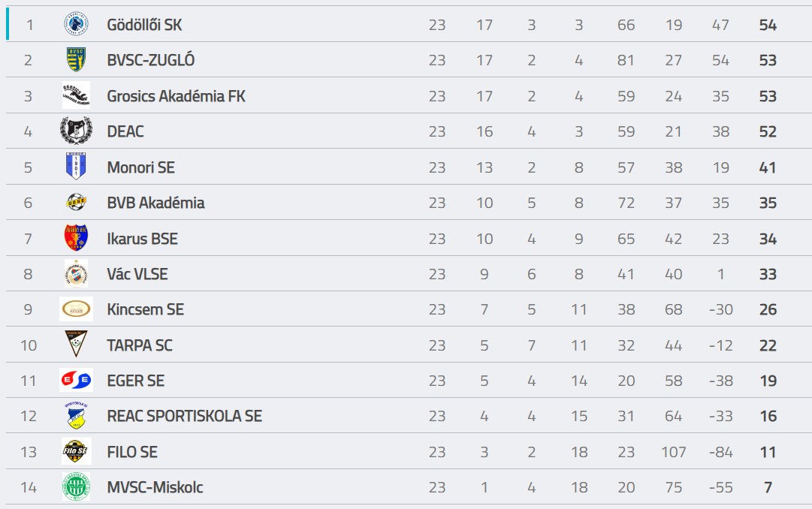Click the Ikarus BSE red-blue crest
Image resolution: width=812 pixels, height=509 pixels.
click(x=76, y=238)
